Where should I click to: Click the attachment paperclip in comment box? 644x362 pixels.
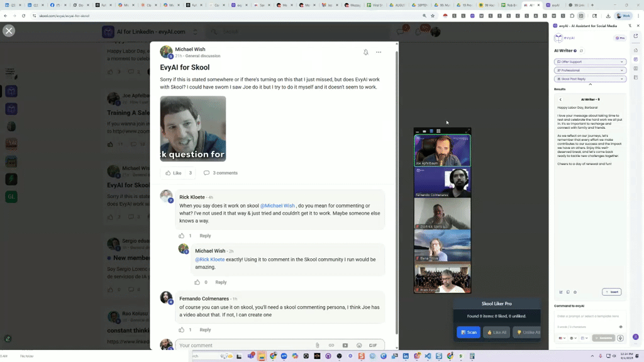tap(317, 345)
